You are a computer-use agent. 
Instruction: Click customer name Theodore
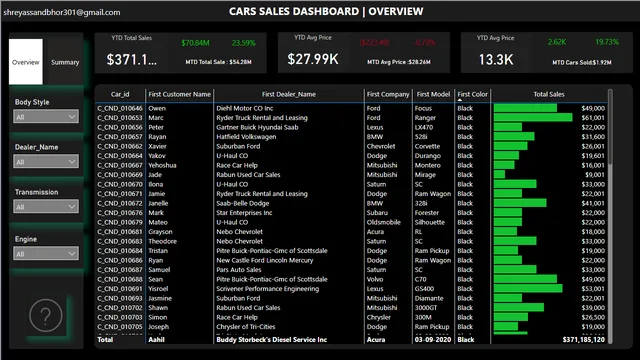(162, 241)
